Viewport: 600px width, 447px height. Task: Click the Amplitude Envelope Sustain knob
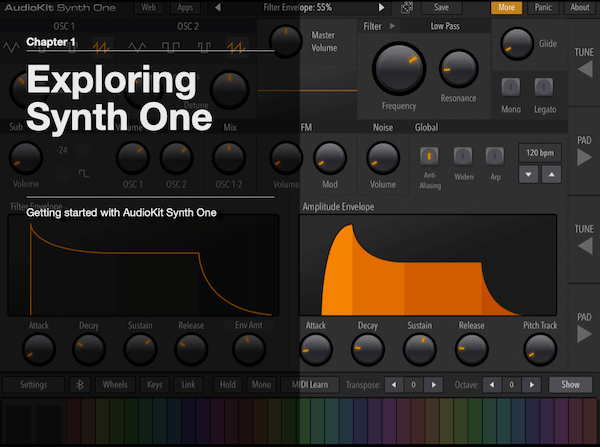pyautogui.click(x=420, y=349)
